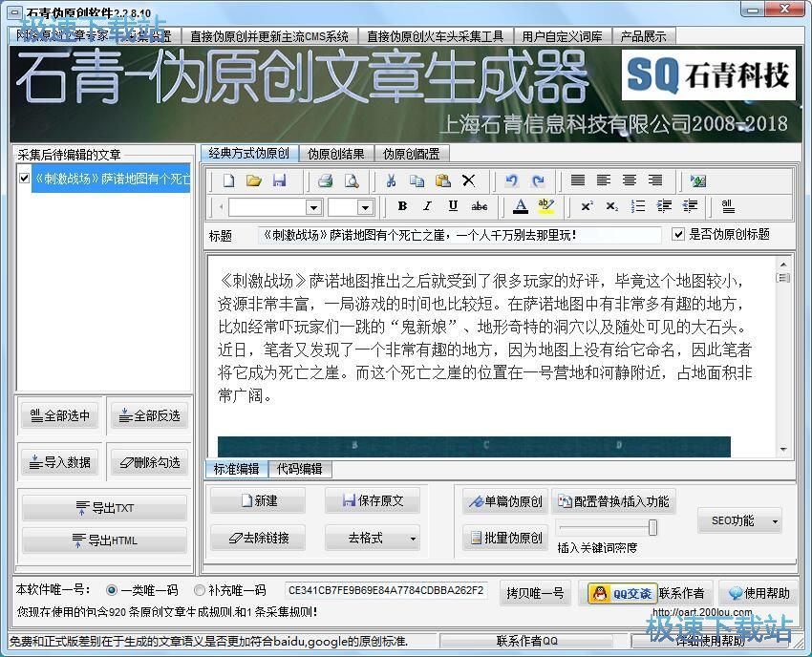Toggle strikethrough formatting
Viewport: 812px width, 657px height.
[479, 206]
